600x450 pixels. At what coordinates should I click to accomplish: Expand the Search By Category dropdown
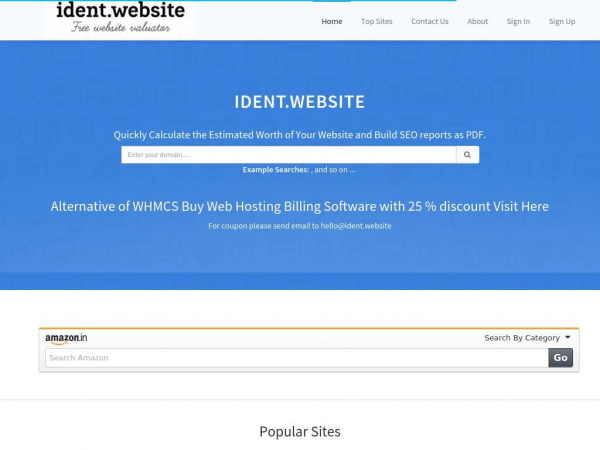click(527, 338)
